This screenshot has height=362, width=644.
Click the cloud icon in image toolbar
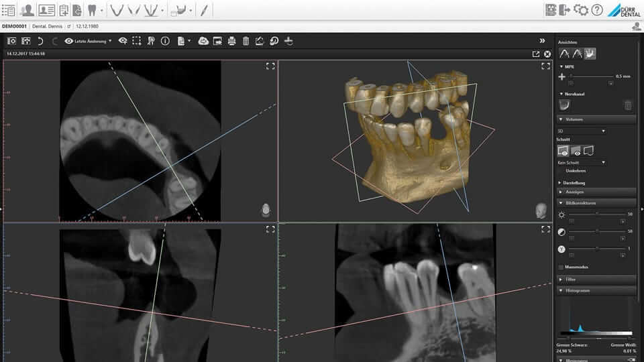point(203,41)
